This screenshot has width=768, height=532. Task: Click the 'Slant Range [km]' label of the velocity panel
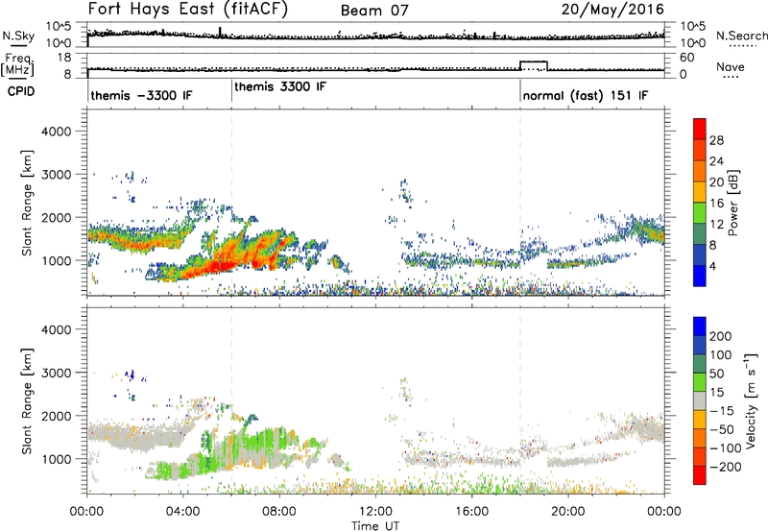27,401
